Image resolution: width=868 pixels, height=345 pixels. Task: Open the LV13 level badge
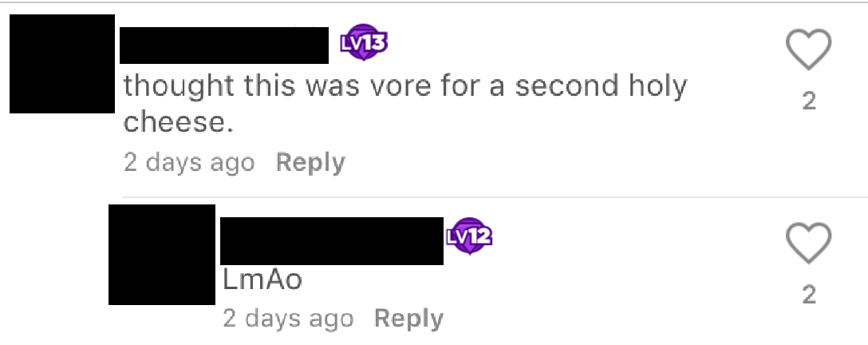click(364, 42)
